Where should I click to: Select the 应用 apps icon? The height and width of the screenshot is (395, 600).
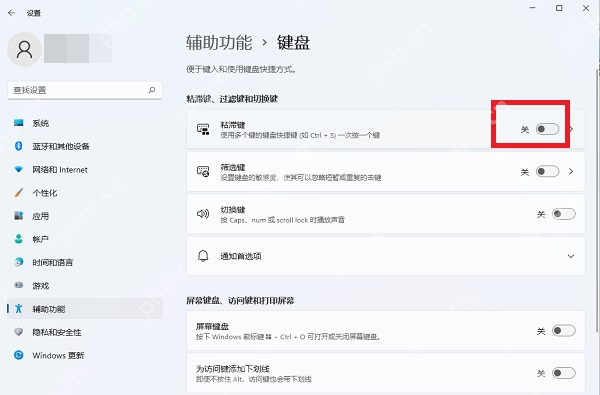tap(18, 215)
